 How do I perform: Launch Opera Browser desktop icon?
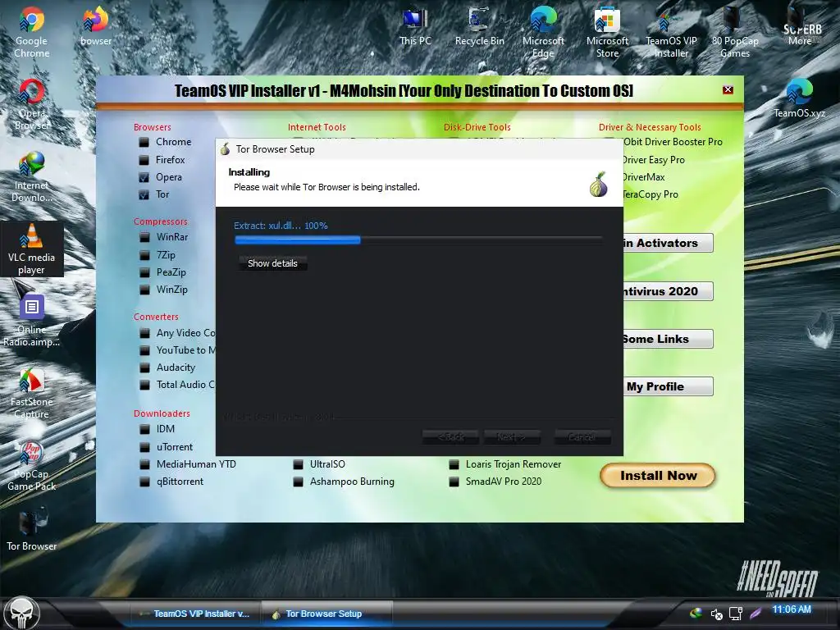pyautogui.click(x=32, y=104)
